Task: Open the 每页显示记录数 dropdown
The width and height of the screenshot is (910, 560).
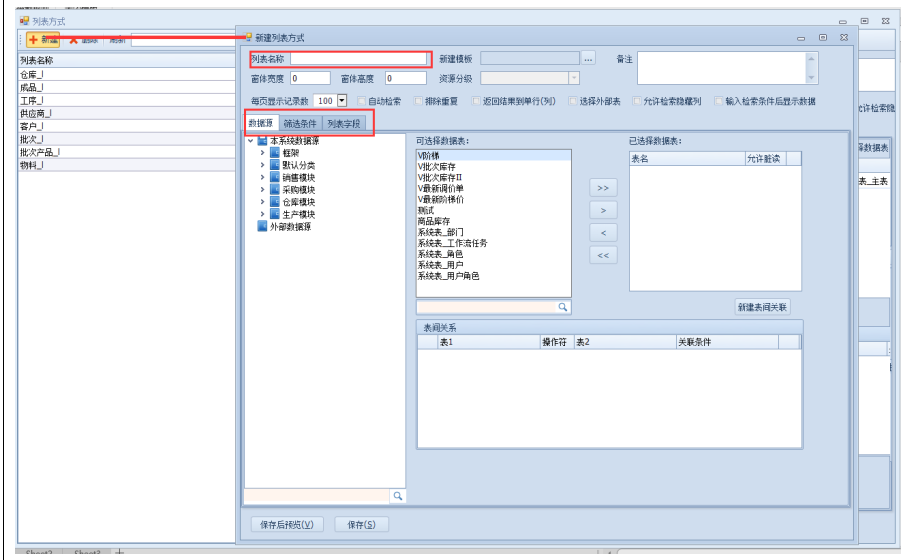Action: (x=342, y=100)
